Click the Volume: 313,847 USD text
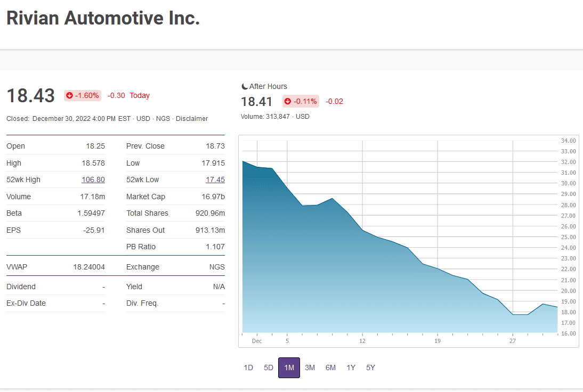This screenshot has width=583, height=392. [x=275, y=116]
